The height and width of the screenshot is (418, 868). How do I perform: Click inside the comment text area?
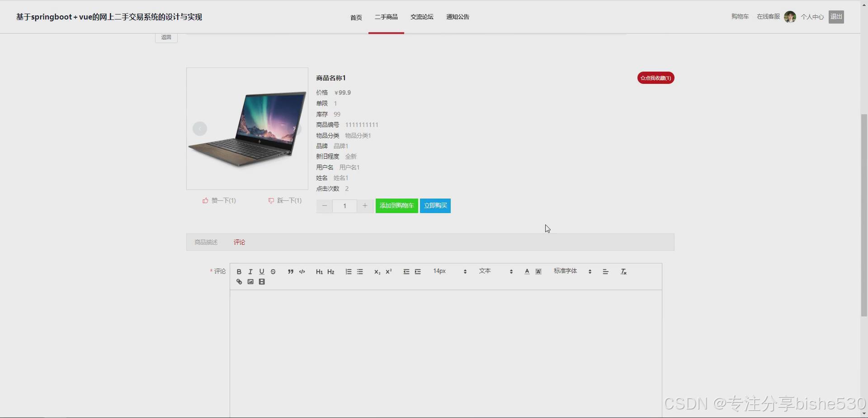click(446, 353)
